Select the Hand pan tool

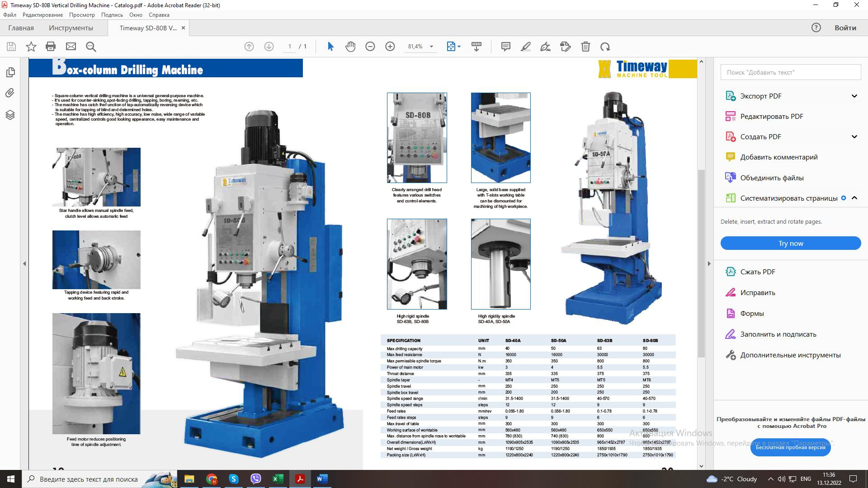(350, 47)
